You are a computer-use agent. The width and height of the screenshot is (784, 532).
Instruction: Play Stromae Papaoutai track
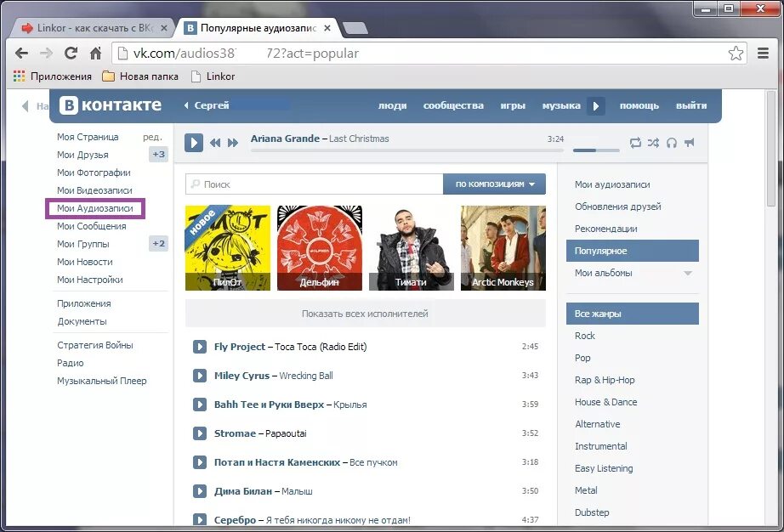200,433
